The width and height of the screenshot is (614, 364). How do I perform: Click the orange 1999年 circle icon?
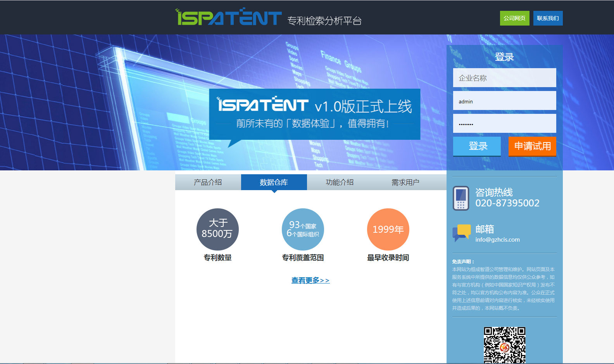click(388, 229)
